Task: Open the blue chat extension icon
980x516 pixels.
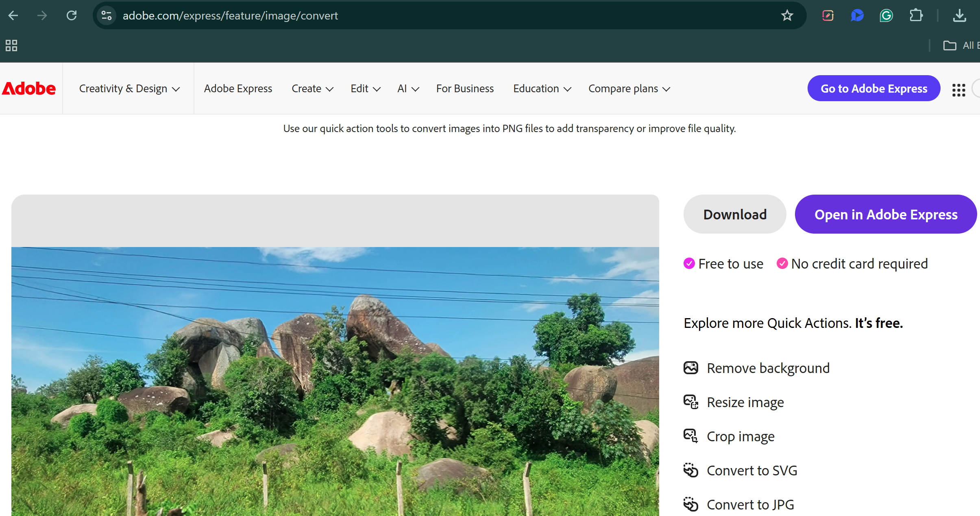Action: coord(857,15)
